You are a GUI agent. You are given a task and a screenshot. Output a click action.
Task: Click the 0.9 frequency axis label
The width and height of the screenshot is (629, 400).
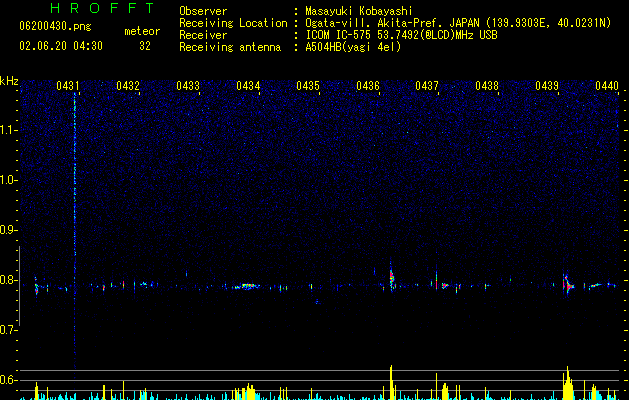pyautogui.click(x=9, y=230)
